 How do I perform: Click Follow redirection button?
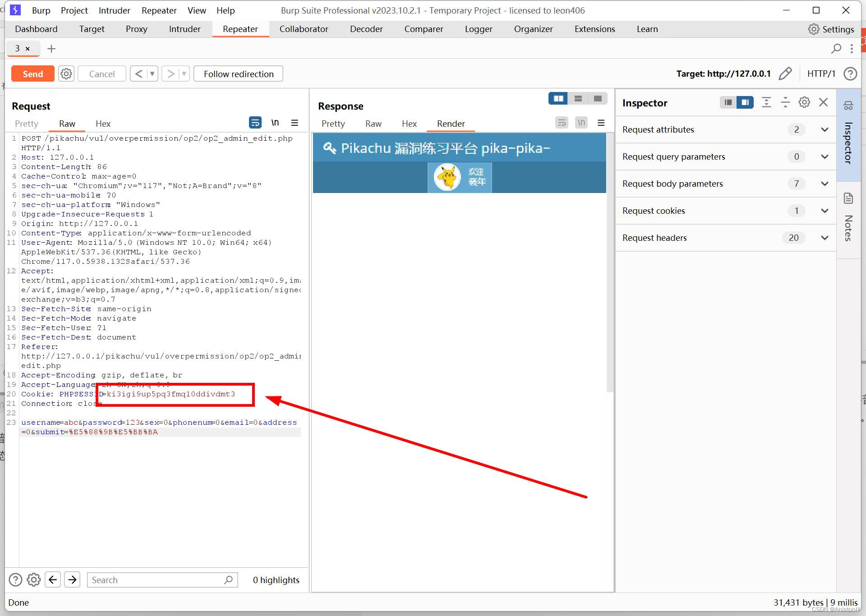238,74
